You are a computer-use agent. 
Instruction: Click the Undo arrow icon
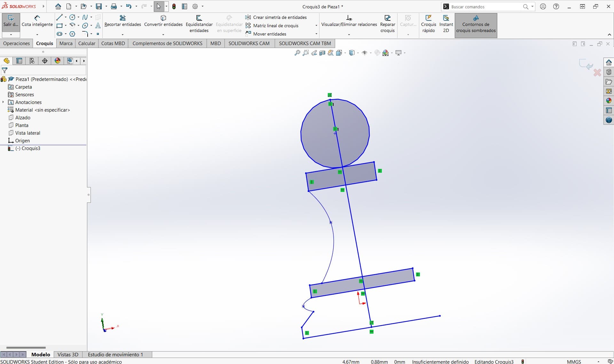[129, 6]
